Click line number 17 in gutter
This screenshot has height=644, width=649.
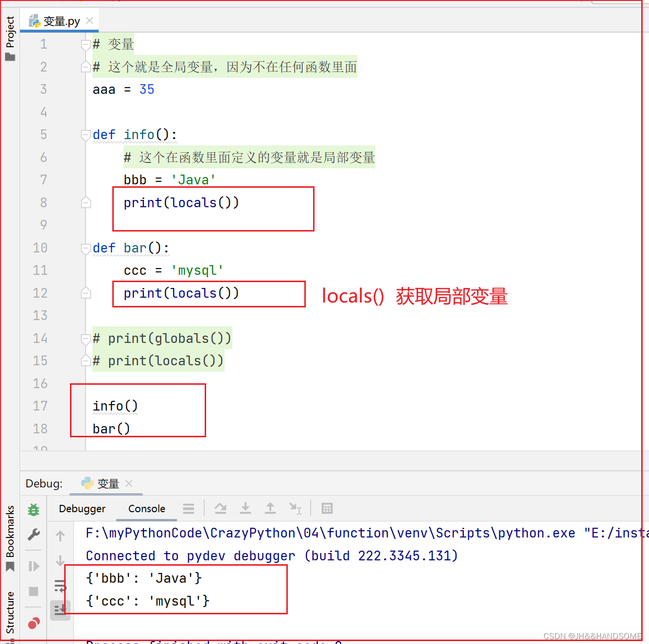pyautogui.click(x=40, y=406)
